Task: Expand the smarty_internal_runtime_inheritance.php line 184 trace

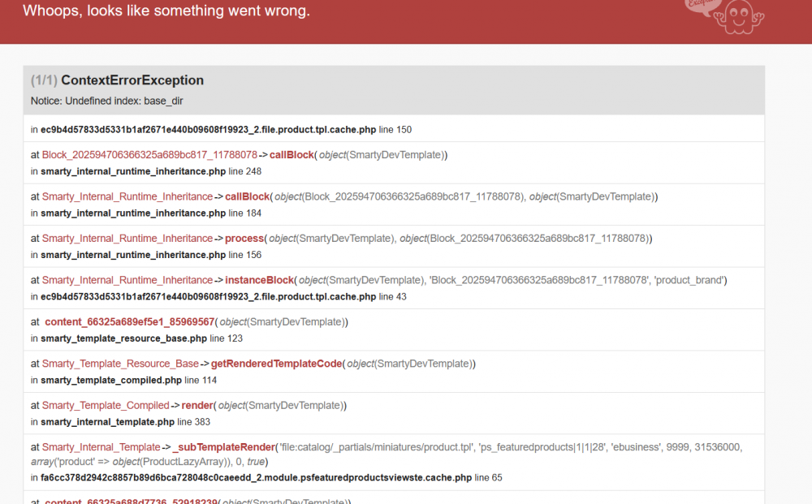Action: point(150,213)
